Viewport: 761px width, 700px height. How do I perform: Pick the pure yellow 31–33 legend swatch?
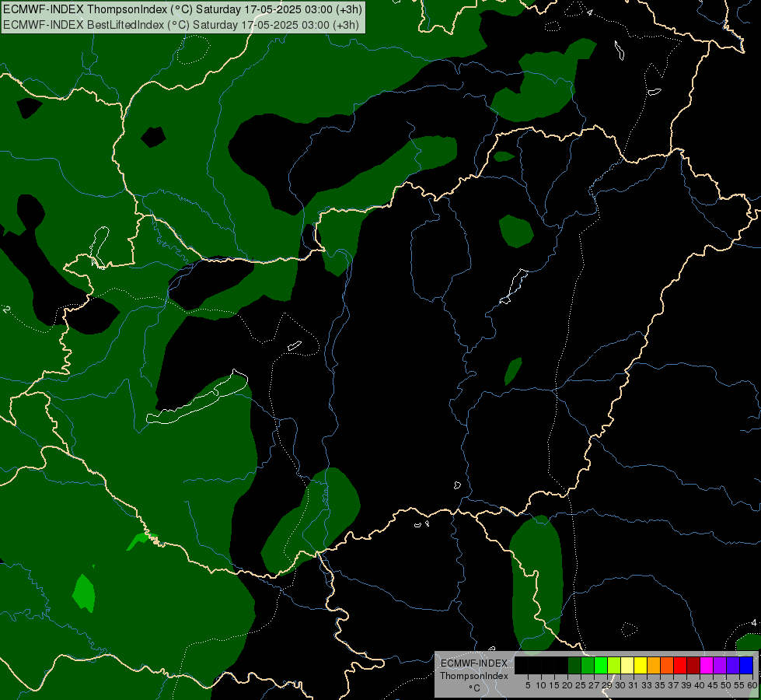641,665
